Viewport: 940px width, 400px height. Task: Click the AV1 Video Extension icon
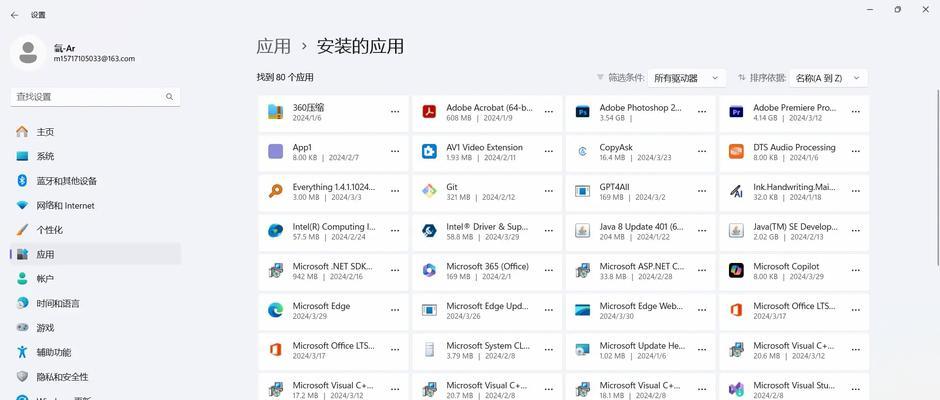click(429, 151)
